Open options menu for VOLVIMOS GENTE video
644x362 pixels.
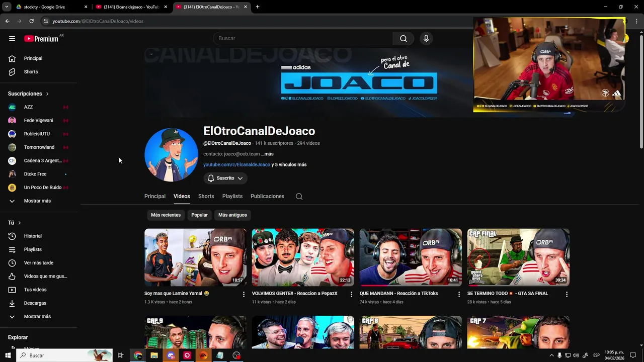[352, 294]
